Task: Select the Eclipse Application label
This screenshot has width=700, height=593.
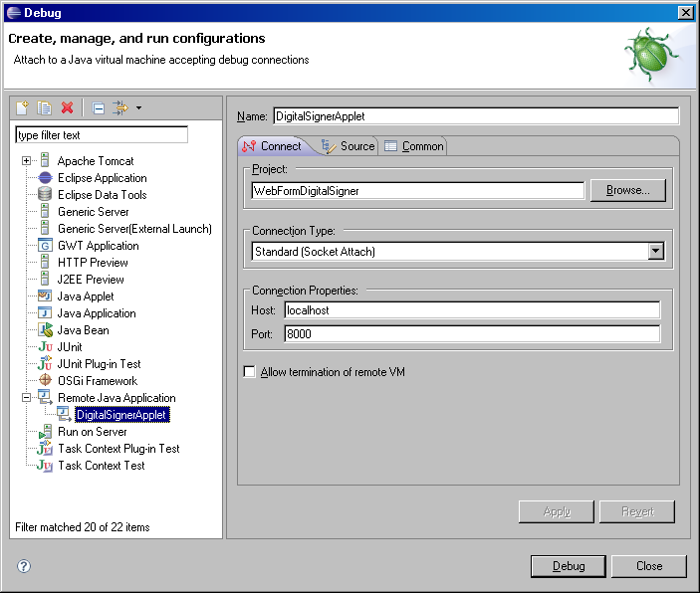Action: point(103,178)
